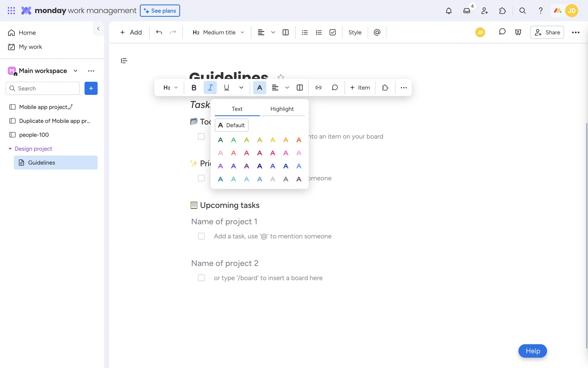Viewport: 588px width, 368px height.
Task: Open the notifications bell
Action: pyautogui.click(x=448, y=11)
